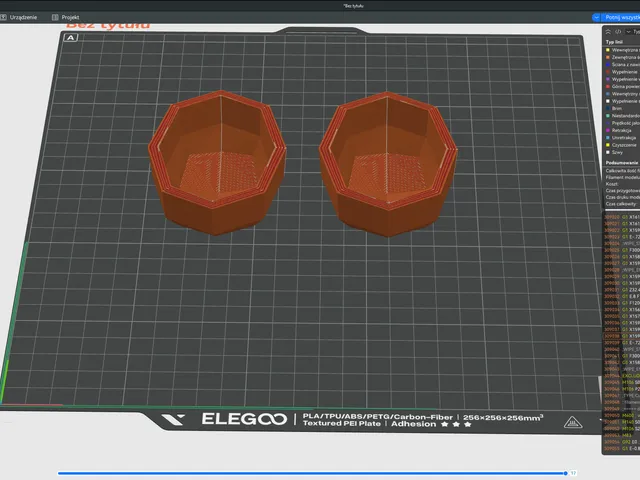The height and width of the screenshot is (480, 640).
Task: Click the Filament modelu summary row
Action: coord(622,177)
